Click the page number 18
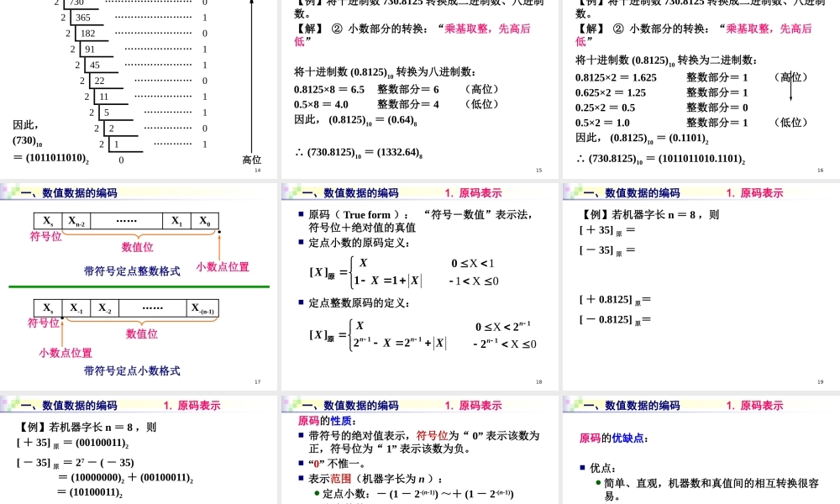This screenshot has width=840, height=504. (539, 382)
